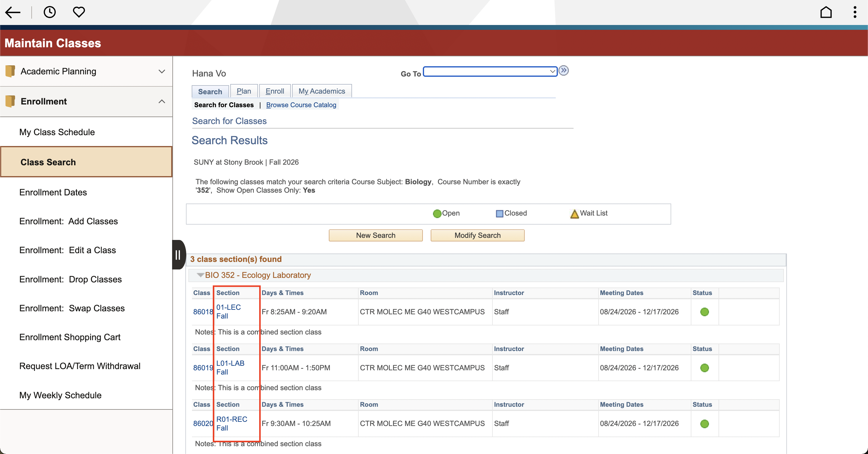Click the Wait List triangle legend icon

coord(574,214)
